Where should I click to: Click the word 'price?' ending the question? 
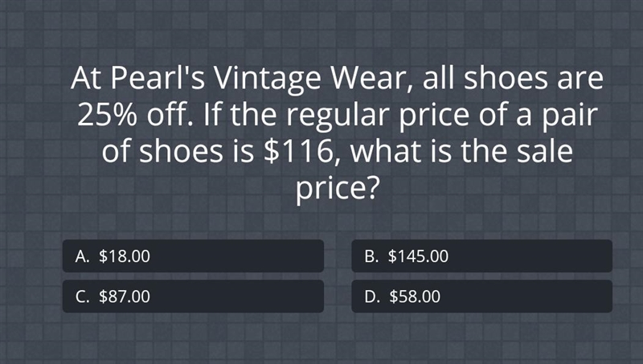[x=336, y=189]
